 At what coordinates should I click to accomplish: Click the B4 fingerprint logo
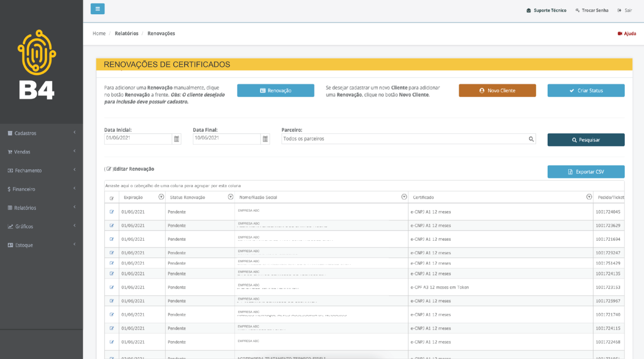pos(37,64)
